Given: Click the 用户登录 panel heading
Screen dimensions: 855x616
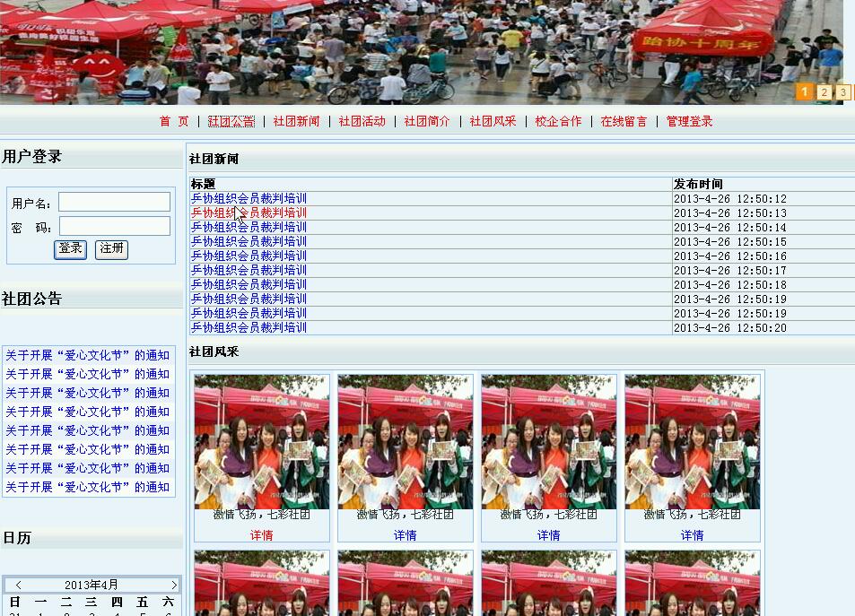Looking at the screenshot, I should (31, 156).
